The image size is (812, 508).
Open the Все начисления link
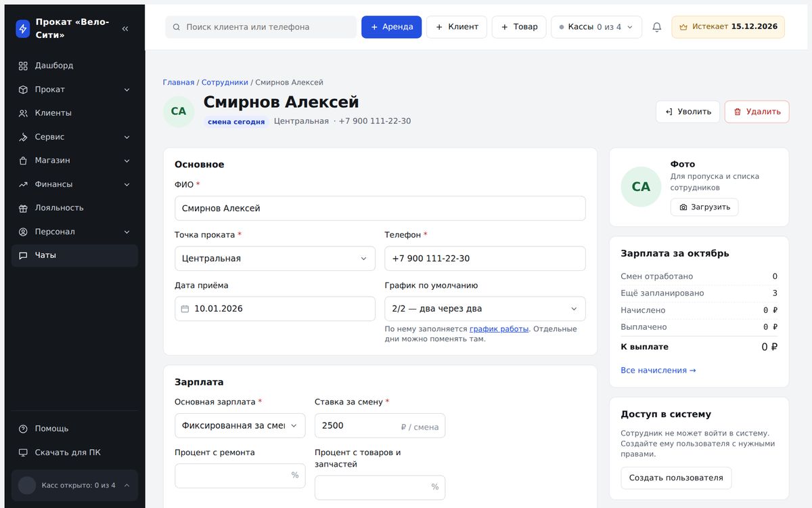[658, 371]
